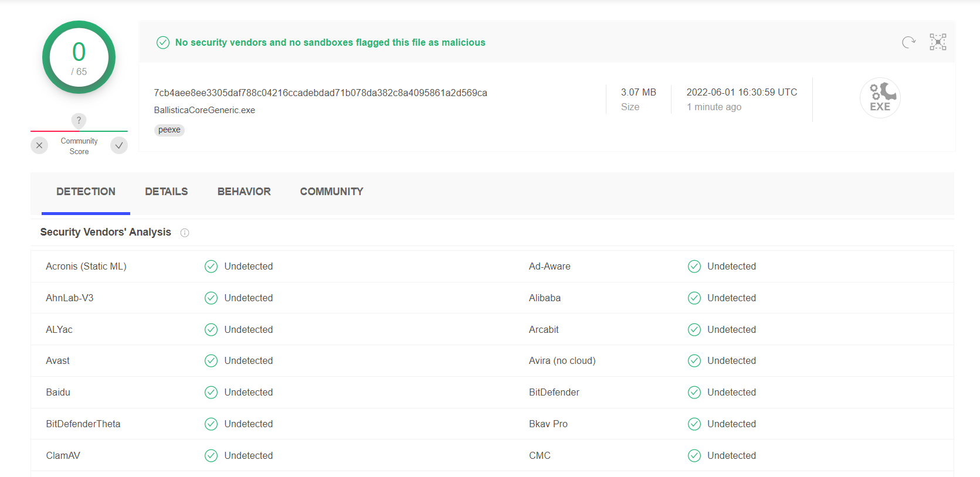Click the Alibaba vendor name

pyautogui.click(x=545, y=298)
